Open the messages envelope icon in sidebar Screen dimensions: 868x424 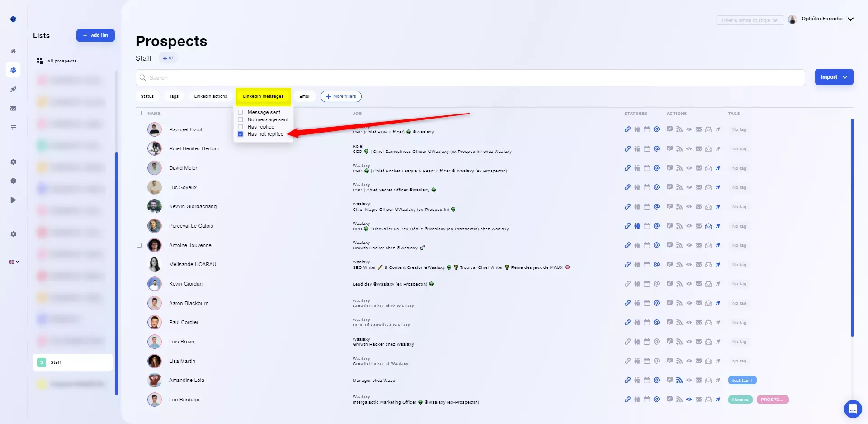point(13,109)
